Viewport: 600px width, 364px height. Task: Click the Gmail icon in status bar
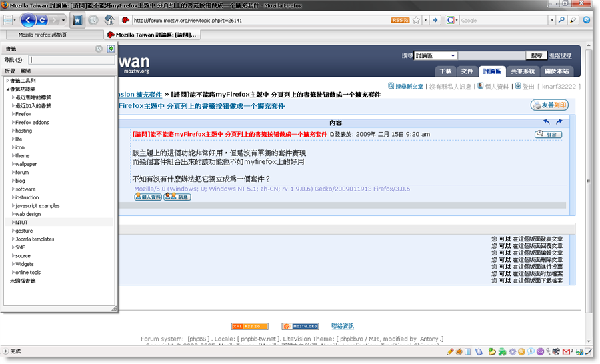pyautogui.click(x=567, y=351)
